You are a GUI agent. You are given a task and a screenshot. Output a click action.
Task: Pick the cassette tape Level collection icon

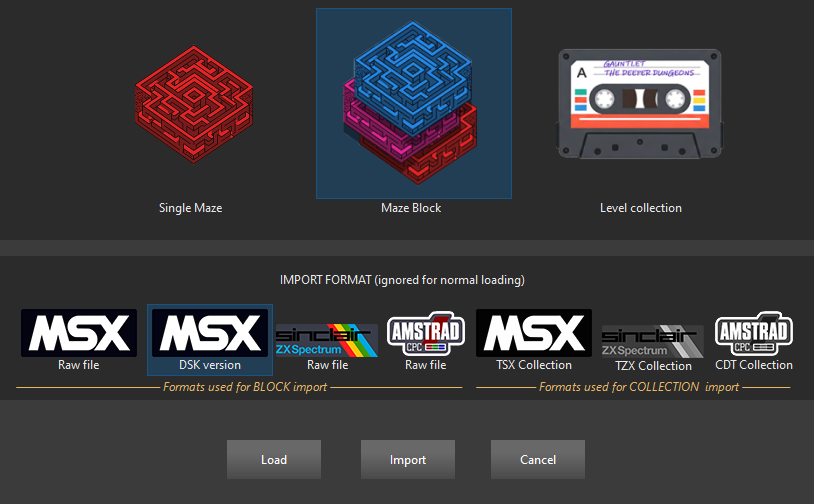pos(640,104)
